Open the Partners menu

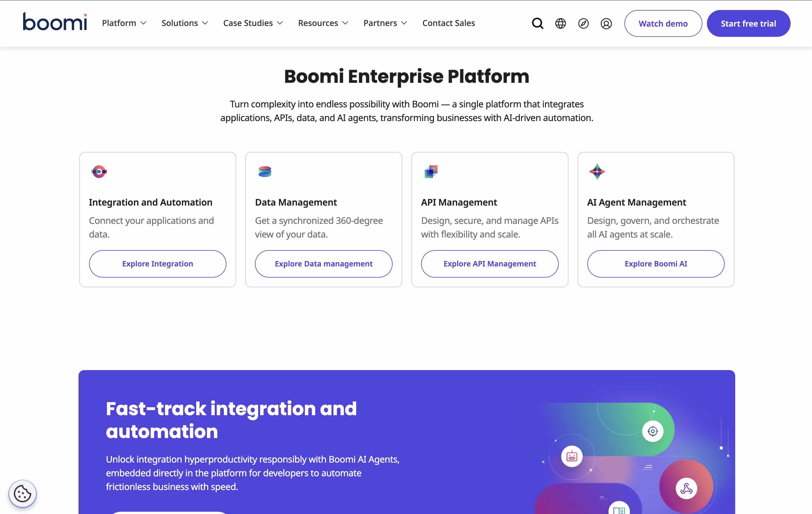pos(385,23)
